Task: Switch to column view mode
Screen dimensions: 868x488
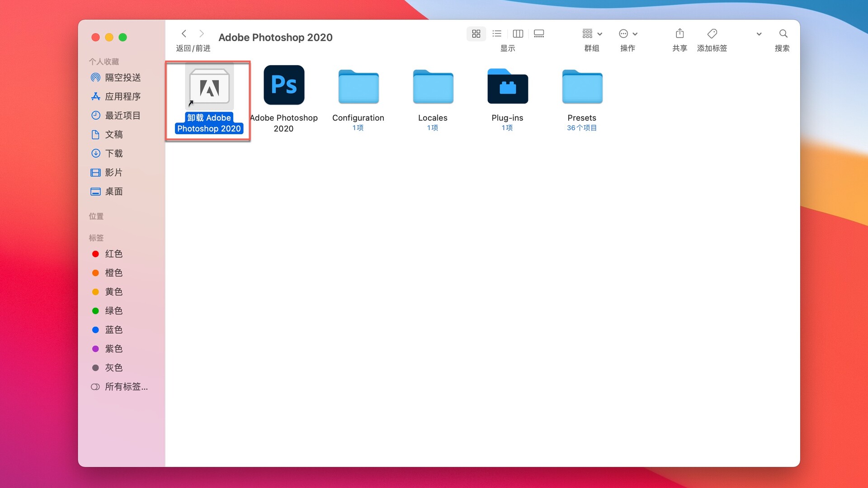Action: 518,33
